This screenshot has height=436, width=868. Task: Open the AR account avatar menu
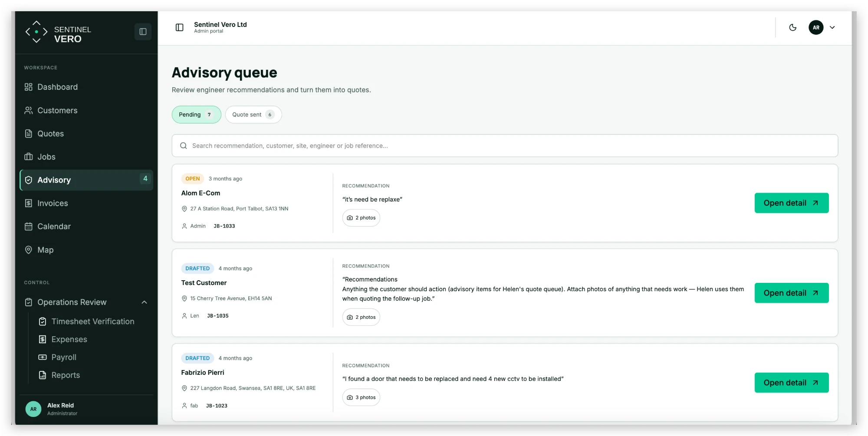coord(816,27)
